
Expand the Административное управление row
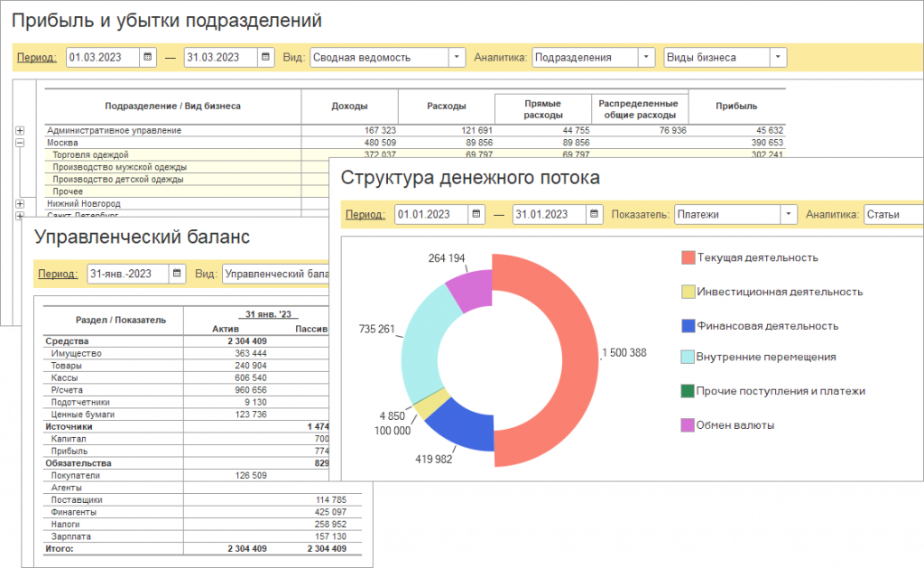click(20, 130)
